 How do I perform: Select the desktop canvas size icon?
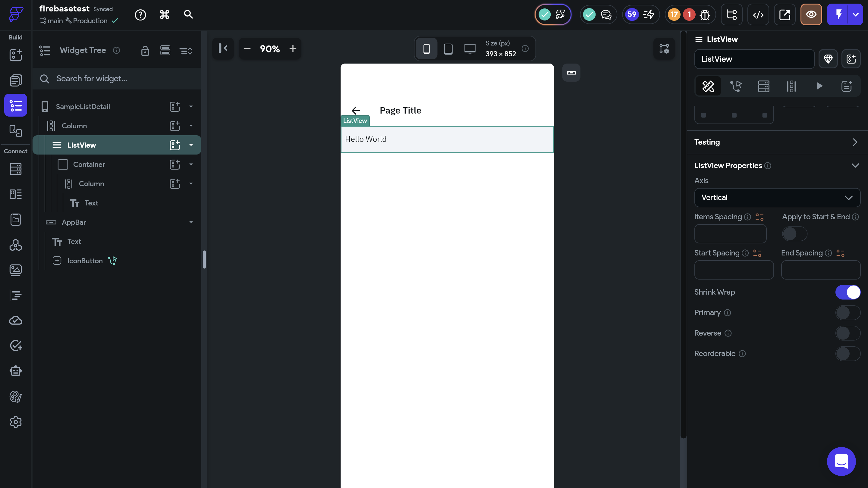click(470, 49)
